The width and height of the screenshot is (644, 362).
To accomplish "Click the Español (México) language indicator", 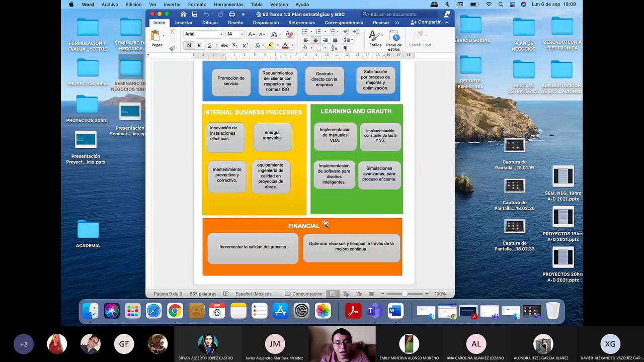I will [x=253, y=294].
